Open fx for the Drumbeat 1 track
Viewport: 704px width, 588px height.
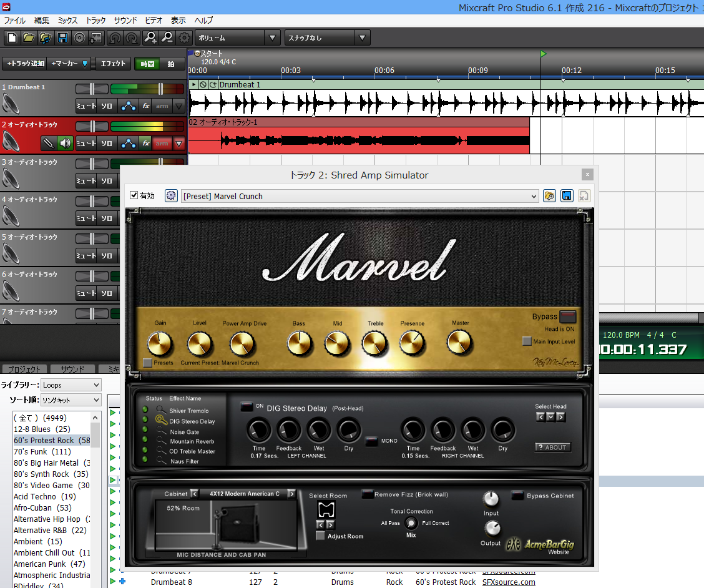tap(146, 106)
